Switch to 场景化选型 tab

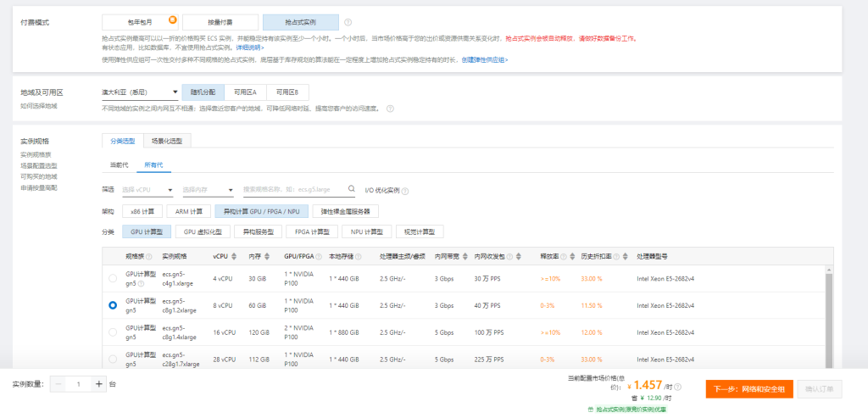[166, 141]
